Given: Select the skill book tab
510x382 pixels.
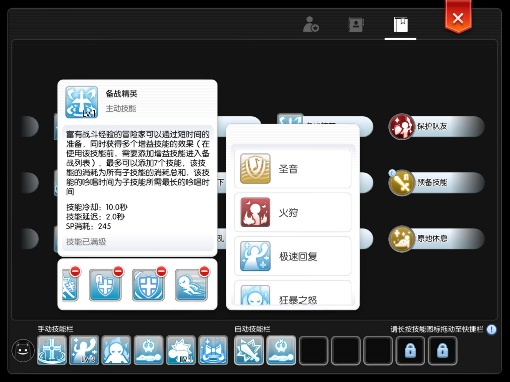Looking at the screenshot, I should tap(400, 25).
